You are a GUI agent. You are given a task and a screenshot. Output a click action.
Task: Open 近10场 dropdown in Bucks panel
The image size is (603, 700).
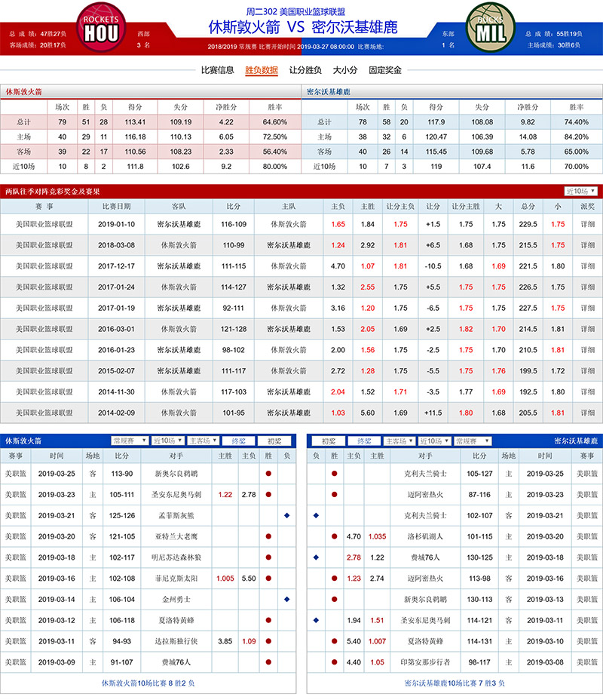434,441
